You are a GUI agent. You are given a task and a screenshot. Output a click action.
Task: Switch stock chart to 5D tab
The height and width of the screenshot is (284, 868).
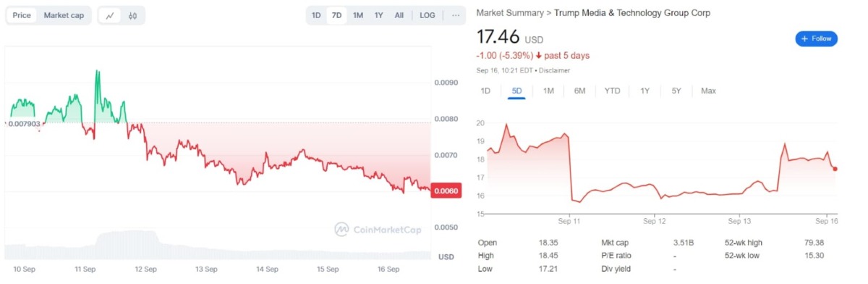[x=516, y=91]
